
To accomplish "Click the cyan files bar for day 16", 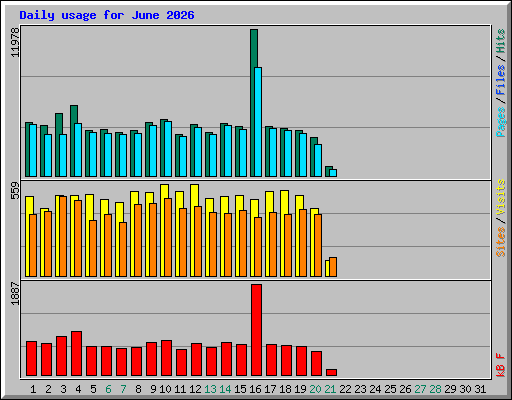I will point(258,122).
